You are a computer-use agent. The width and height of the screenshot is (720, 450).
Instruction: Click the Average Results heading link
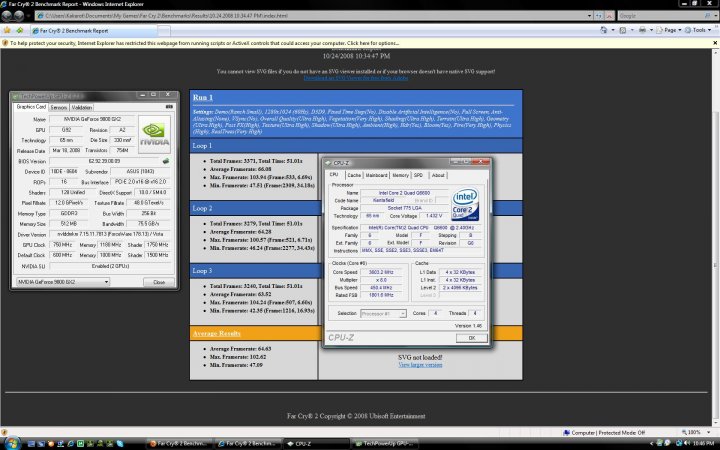point(216,333)
